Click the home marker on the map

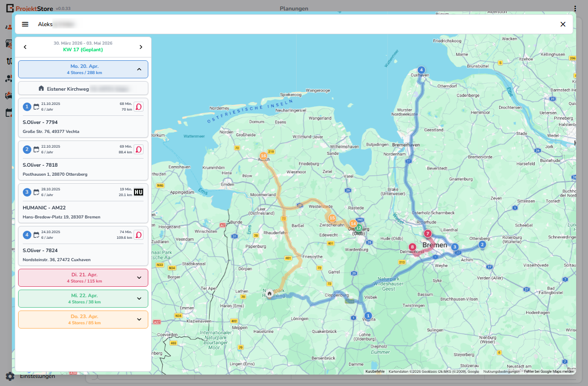pyautogui.click(x=270, y=294)
